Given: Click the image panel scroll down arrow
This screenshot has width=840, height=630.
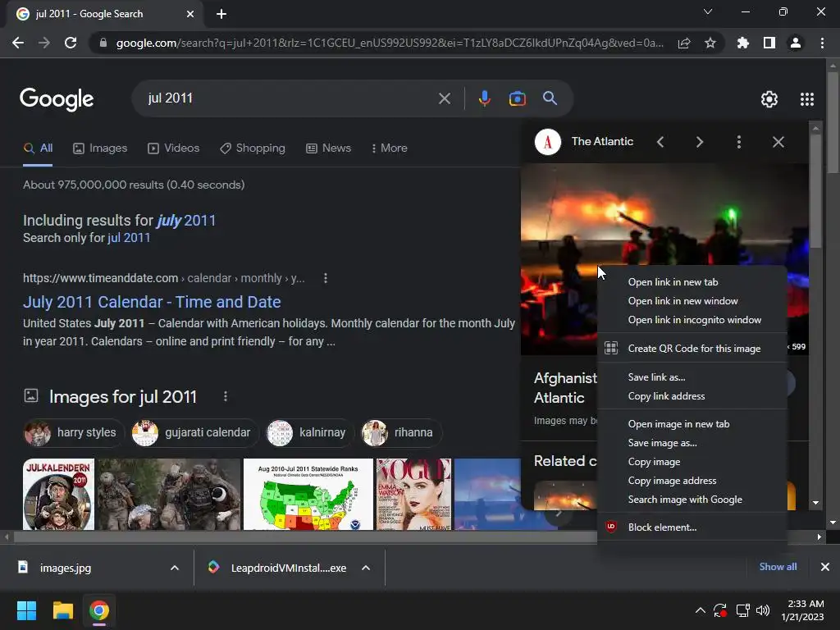Looking at the screenshot, I should coord(816,503).
